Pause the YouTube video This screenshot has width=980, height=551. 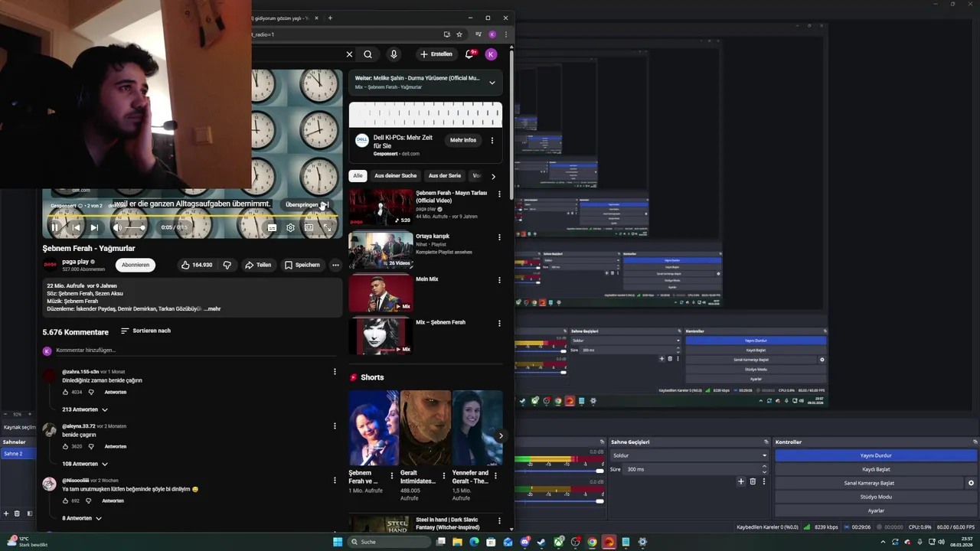click(54, 227)
